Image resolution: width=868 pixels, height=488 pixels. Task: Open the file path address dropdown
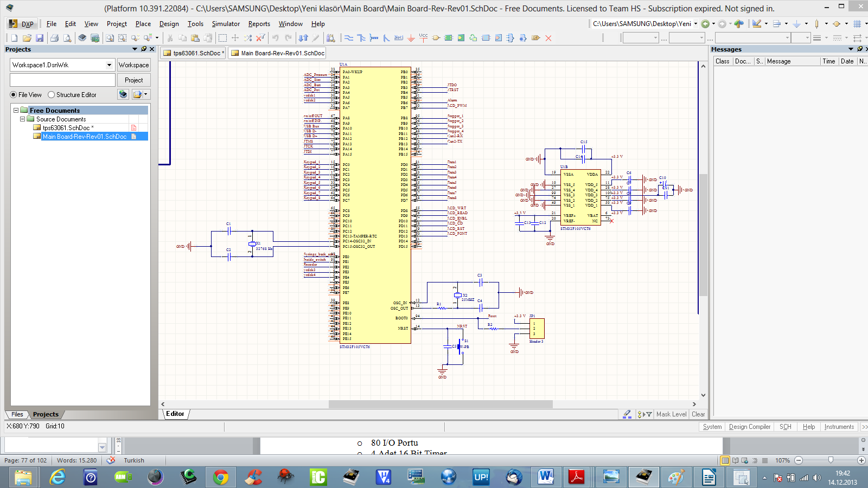tap(696, 24)
